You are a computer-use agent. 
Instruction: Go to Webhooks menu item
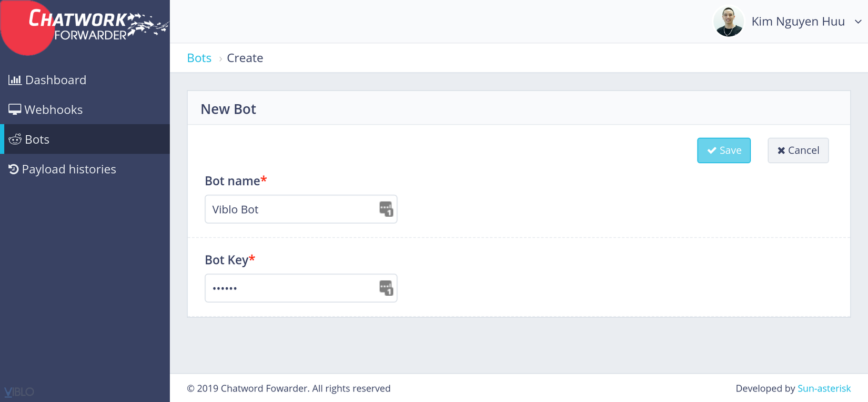[54, 109]
